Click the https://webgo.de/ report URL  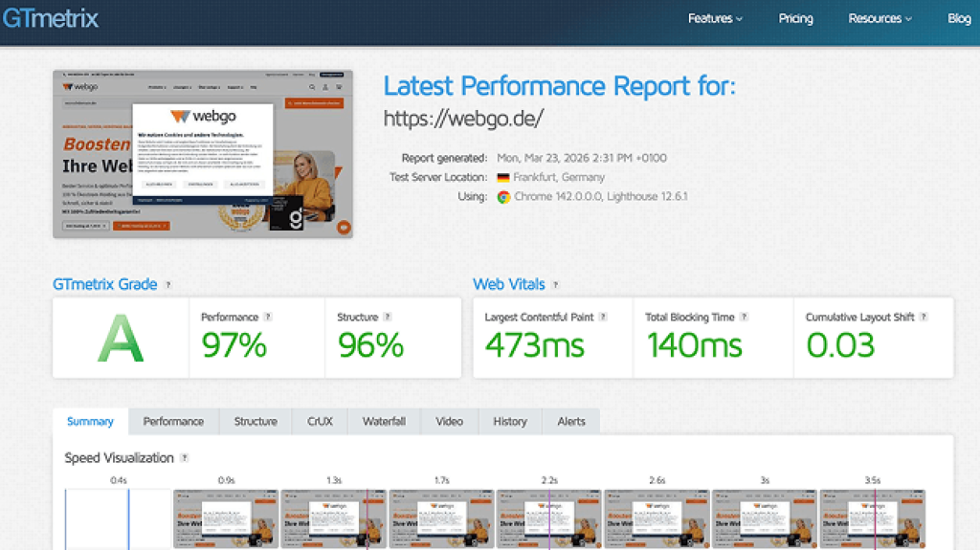click(463, 118)
